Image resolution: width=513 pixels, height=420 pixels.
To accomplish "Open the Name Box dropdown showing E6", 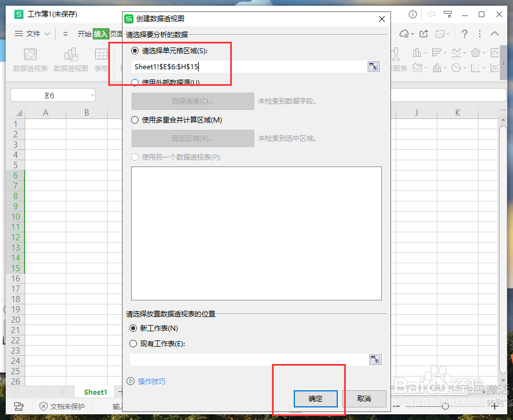I will tap(92, 96).
